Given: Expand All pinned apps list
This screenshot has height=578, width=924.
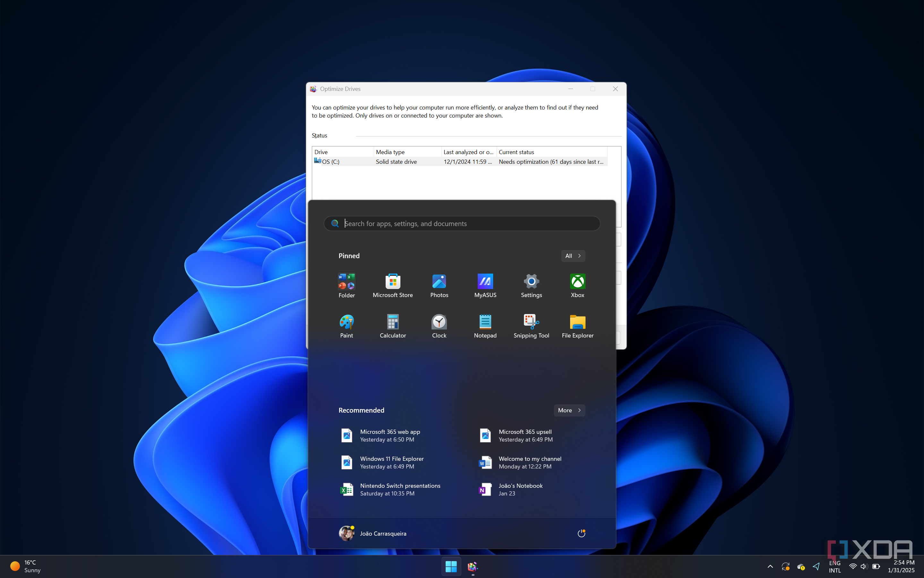Looking at the screenshot, I should pos(573,256).
